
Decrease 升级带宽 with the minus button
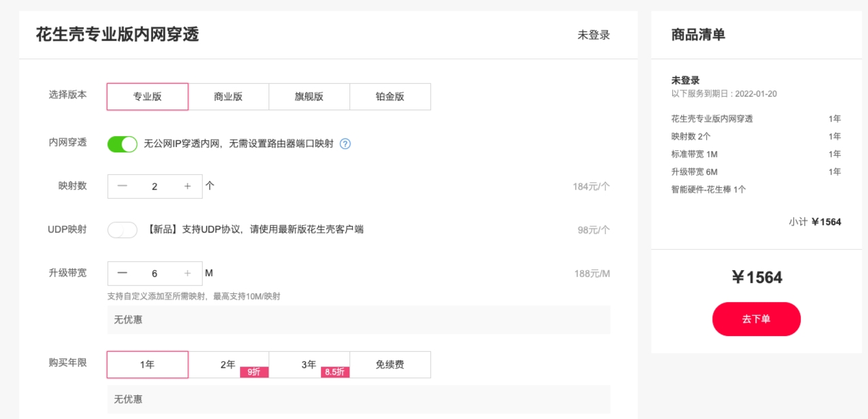click(x=122, y=273)
